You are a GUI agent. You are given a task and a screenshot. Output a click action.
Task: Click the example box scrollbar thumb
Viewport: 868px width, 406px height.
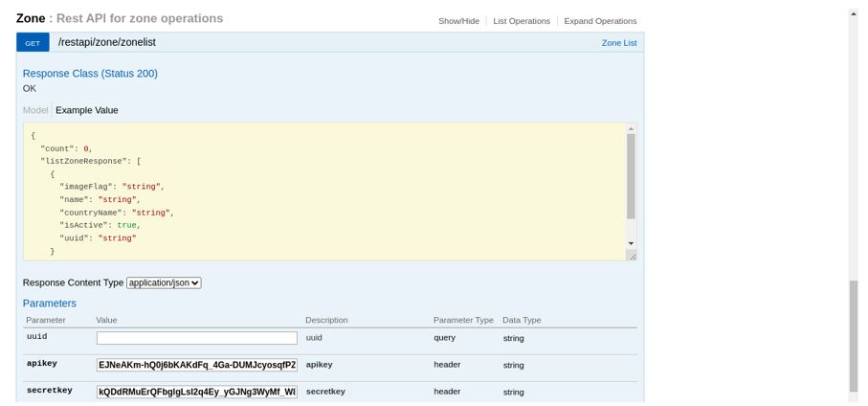click(631, 176)
